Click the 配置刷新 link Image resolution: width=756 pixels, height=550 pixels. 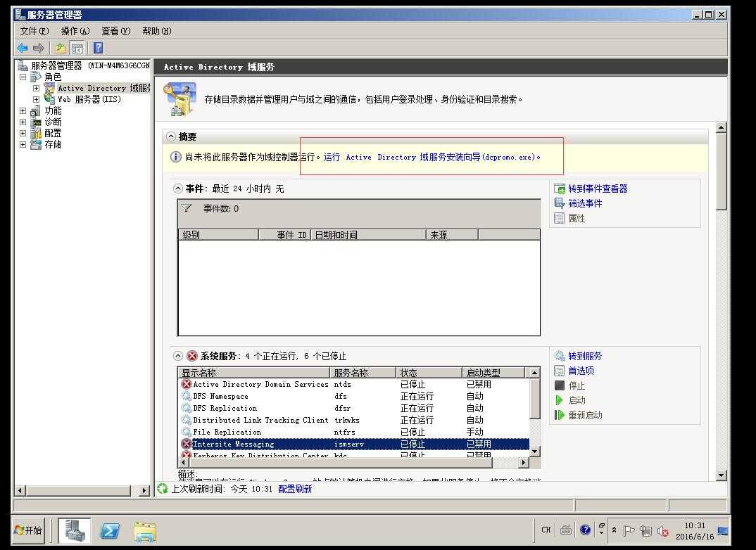[295, 489]
